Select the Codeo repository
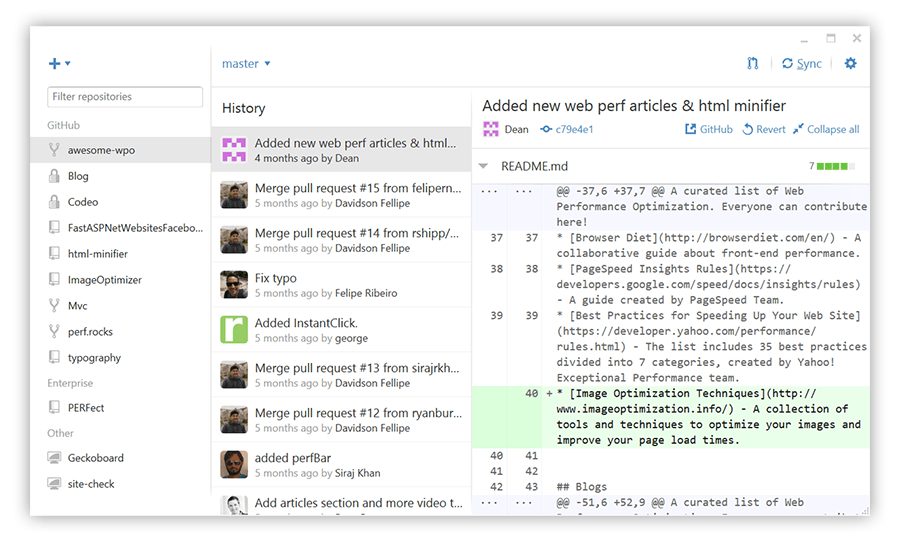The height and width of the screenshot is (542, 900). 121,202
